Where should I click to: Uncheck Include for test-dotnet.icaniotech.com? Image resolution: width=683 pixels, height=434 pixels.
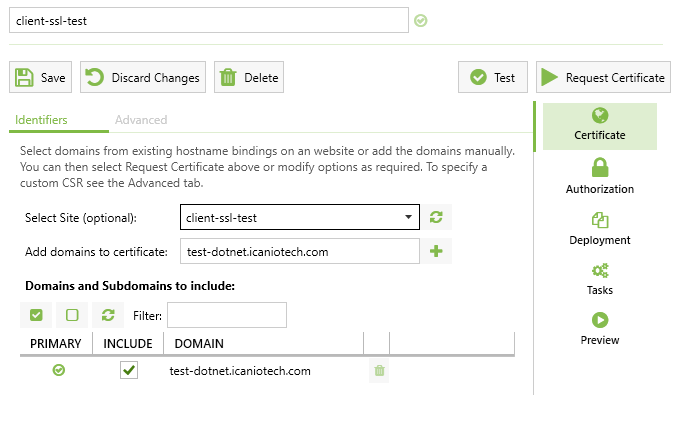coord(128,371)
